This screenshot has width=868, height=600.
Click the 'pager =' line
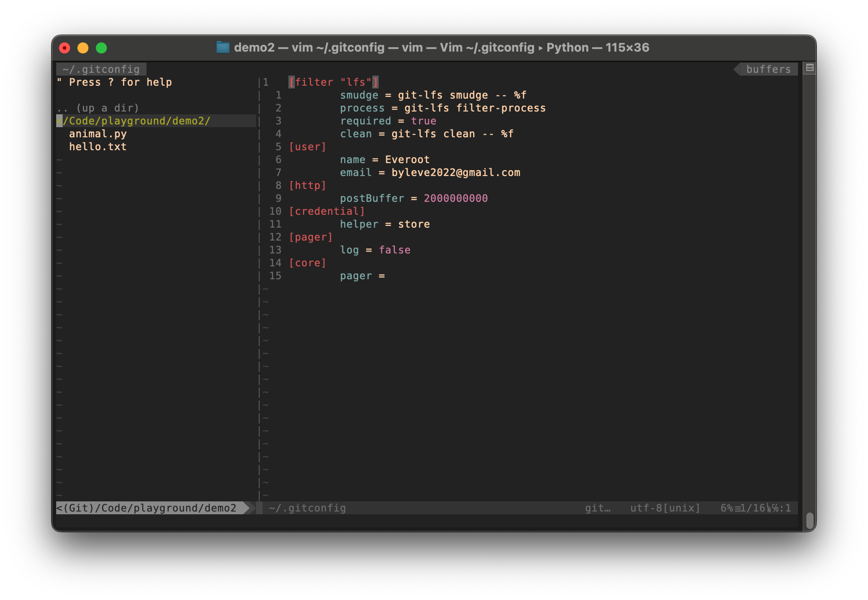pyautogui.click(x=362, y=276)
